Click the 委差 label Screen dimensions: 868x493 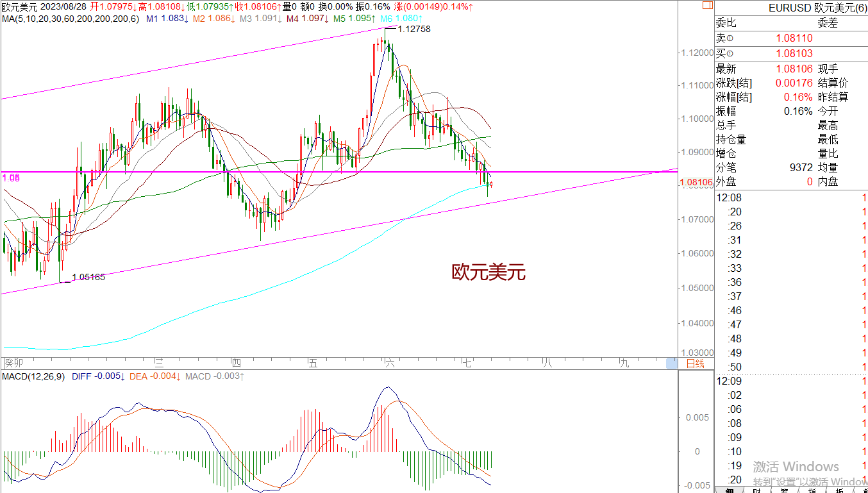tap(827, 23)
